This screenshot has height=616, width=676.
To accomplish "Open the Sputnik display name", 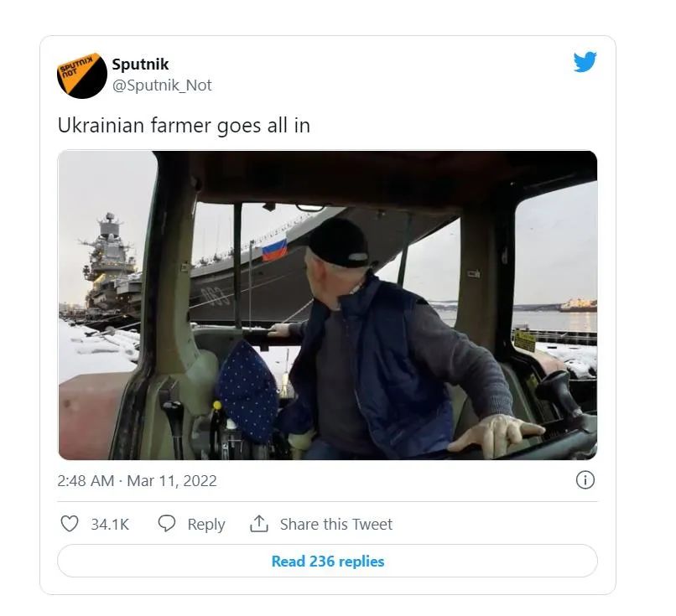I will point(140,65).
